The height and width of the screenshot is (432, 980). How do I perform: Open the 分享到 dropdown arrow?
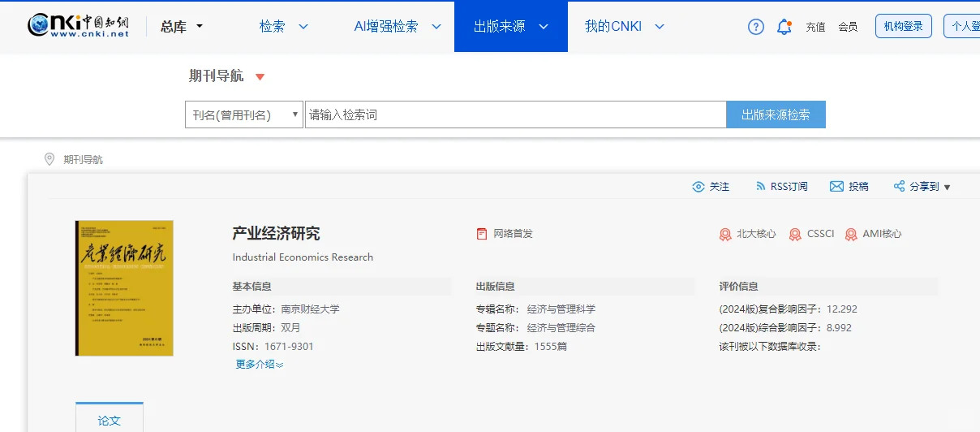click(x=947, y=188)
